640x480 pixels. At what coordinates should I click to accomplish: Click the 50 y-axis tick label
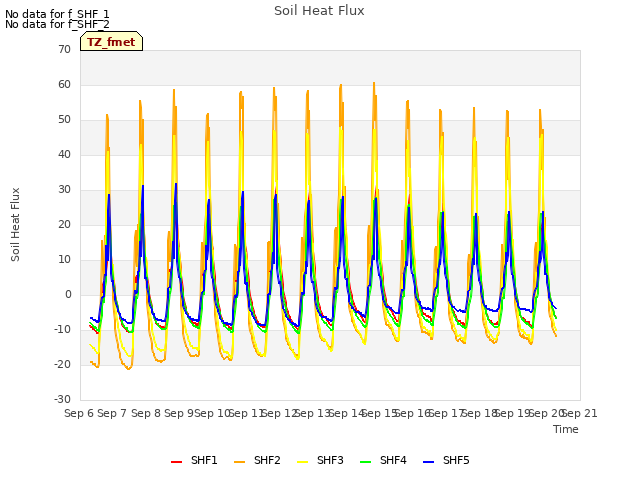[x=64, y=120]
